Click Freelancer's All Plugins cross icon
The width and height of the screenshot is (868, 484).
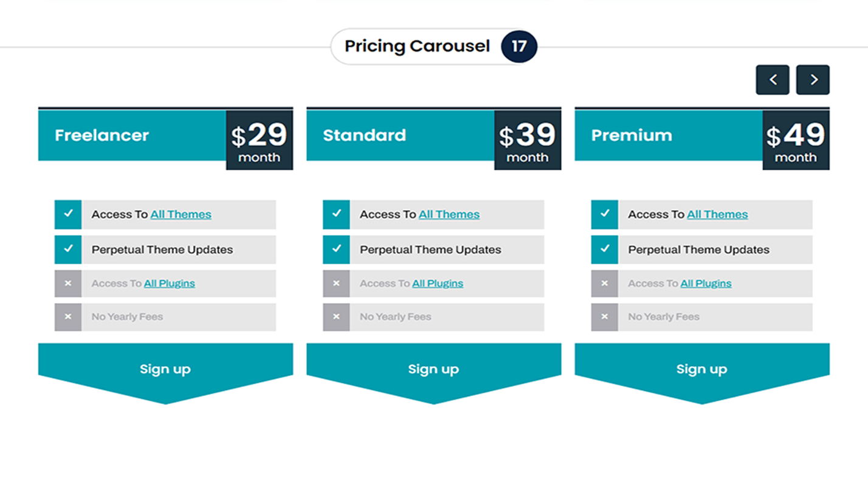coord(68,284)
